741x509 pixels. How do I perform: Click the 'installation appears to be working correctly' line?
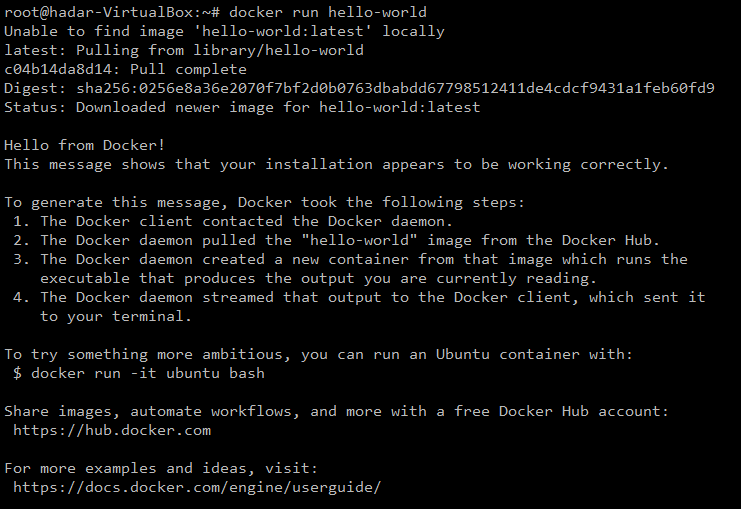[x=337, y=164]
